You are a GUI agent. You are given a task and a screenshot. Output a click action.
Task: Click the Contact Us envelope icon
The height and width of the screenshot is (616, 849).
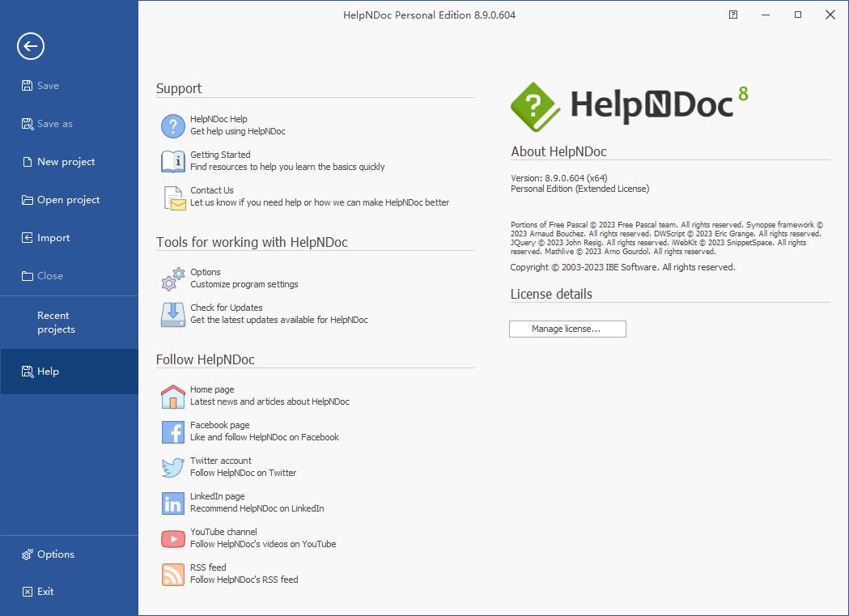[x=172, y=197]
